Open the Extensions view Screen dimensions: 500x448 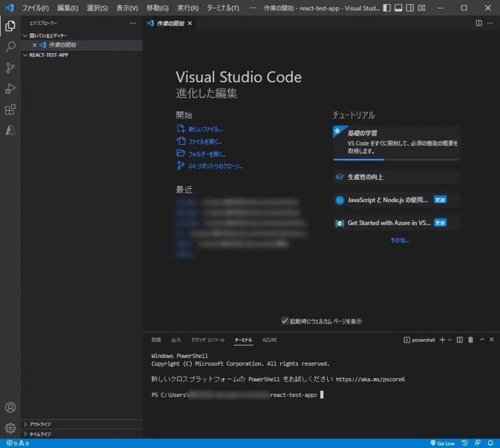pyautogui.click(x=10, y=109)
